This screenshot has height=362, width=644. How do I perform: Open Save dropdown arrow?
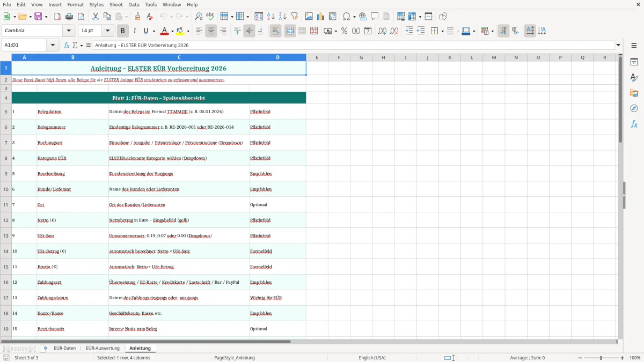coord(46,17)
